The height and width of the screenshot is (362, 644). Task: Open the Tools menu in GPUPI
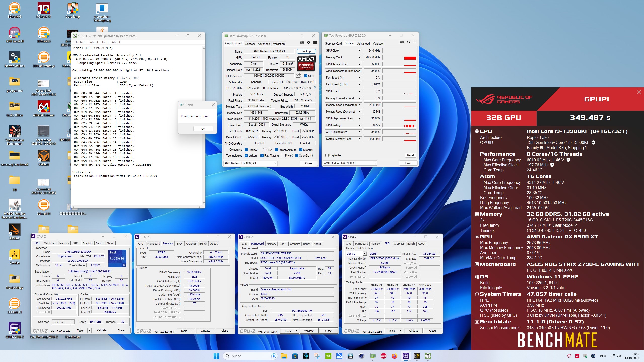click(x=105, y=42)
